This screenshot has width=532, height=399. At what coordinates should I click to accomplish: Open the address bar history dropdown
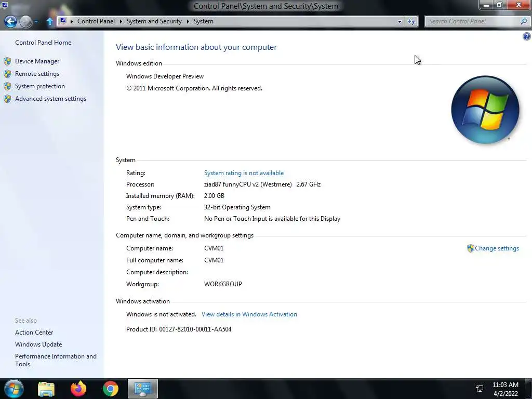pos(400,21)
